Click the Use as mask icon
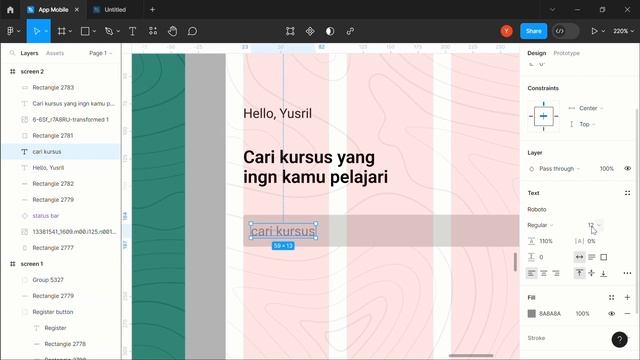The width and height of the screenshot is (640, 360). (330, 31)
